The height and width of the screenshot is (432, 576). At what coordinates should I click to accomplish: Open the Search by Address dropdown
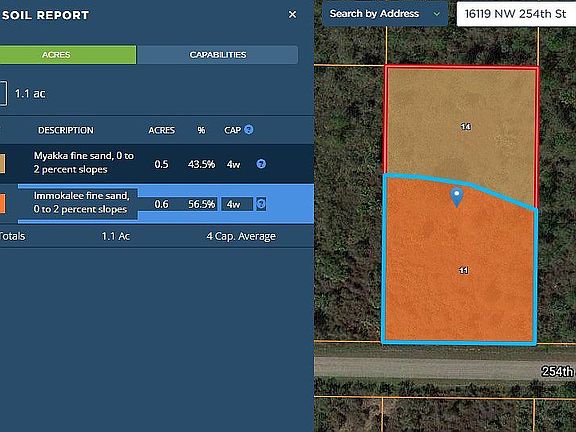385,14
